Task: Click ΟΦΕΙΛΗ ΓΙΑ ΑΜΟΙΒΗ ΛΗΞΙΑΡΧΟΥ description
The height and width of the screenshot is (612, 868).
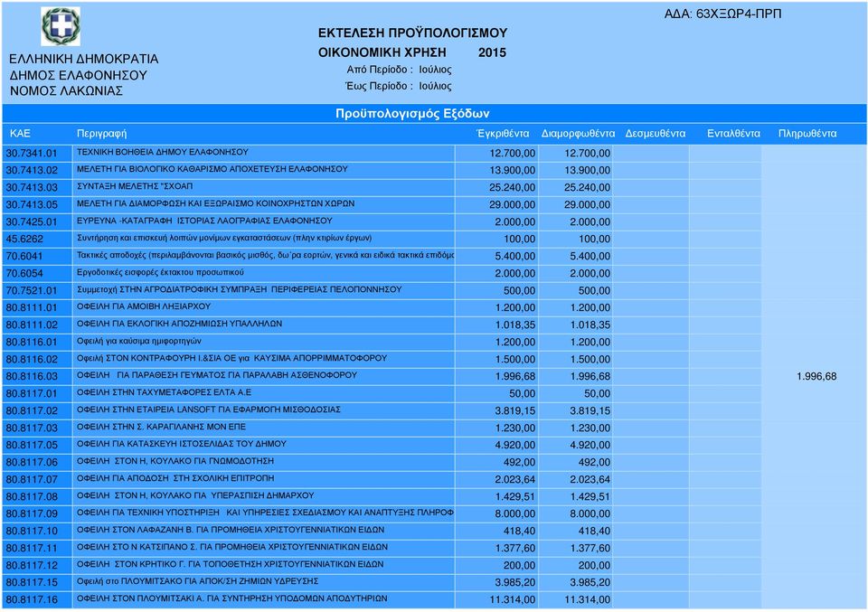Action: tap(144, 306)
